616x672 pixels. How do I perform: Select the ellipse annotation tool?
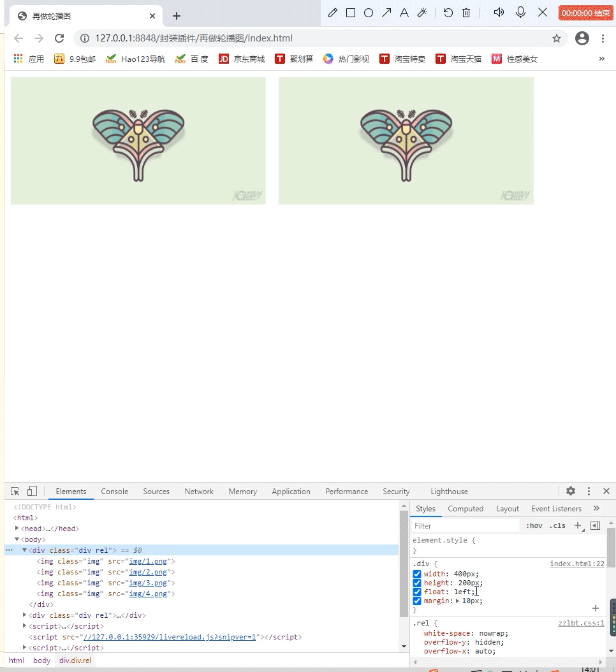pyautogui.click(x=368, y=13)
